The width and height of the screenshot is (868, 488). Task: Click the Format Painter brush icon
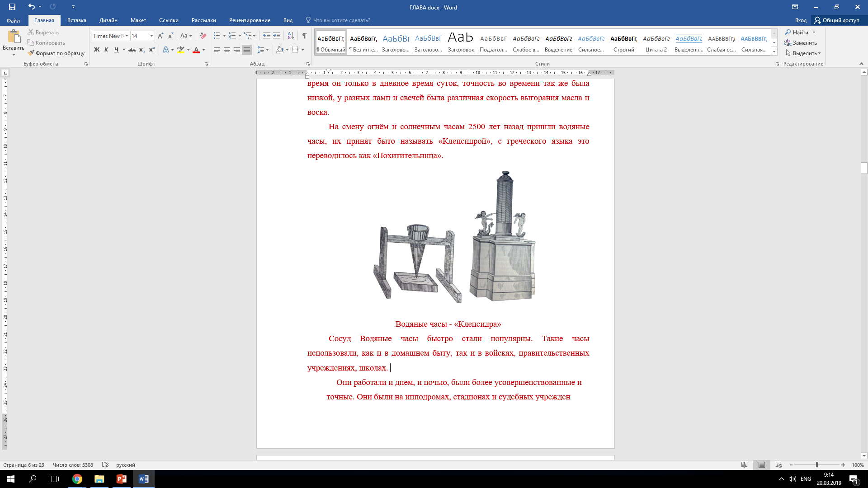(x=31, y=53)
